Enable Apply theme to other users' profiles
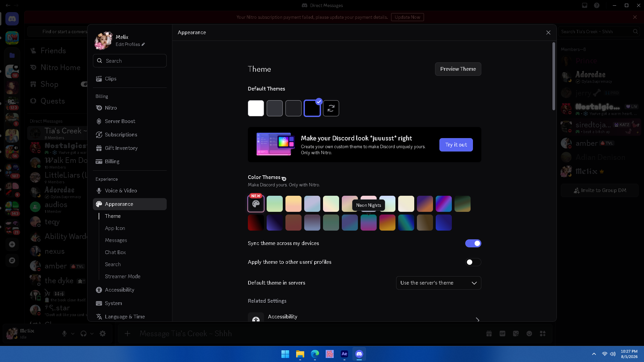The image size is (644, 362). point(473,262)
